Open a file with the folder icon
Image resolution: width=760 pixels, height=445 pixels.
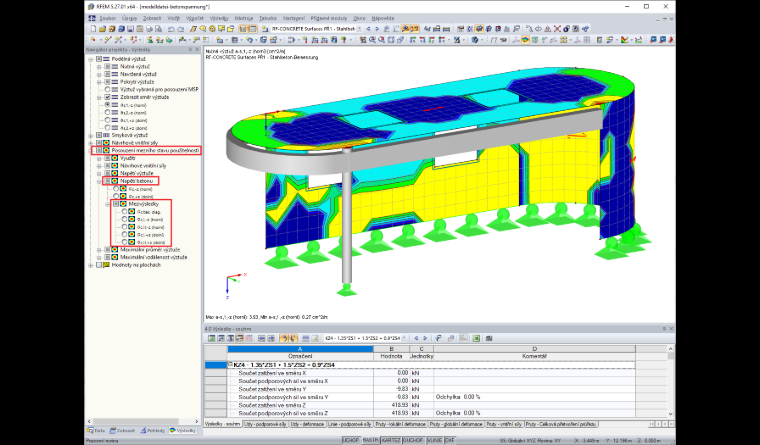(x=102, y=29)
